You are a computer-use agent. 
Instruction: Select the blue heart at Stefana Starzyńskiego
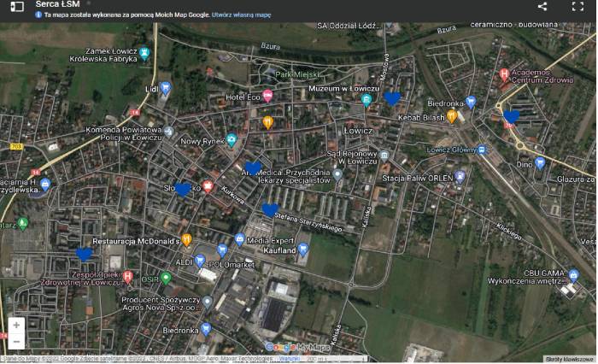click(270, 210)
